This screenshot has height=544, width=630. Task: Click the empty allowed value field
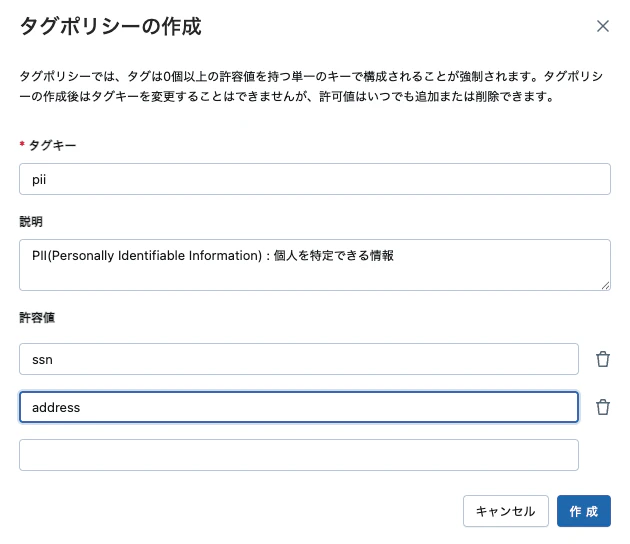[299, 455]
